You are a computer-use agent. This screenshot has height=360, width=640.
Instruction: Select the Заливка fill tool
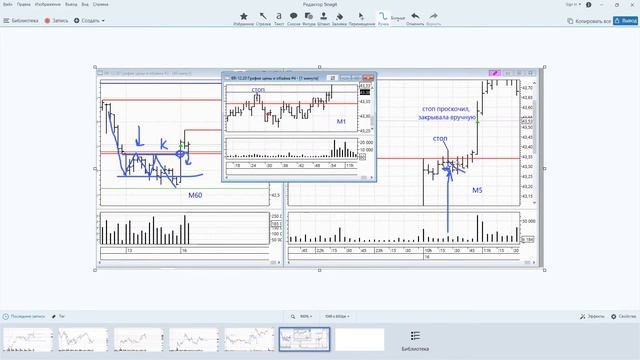tap(339, 18)
